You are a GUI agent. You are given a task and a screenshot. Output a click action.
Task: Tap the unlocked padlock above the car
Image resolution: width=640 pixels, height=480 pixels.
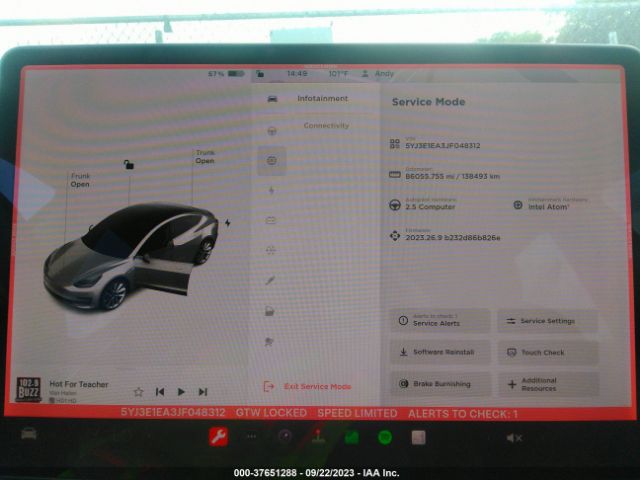(129, 164)
